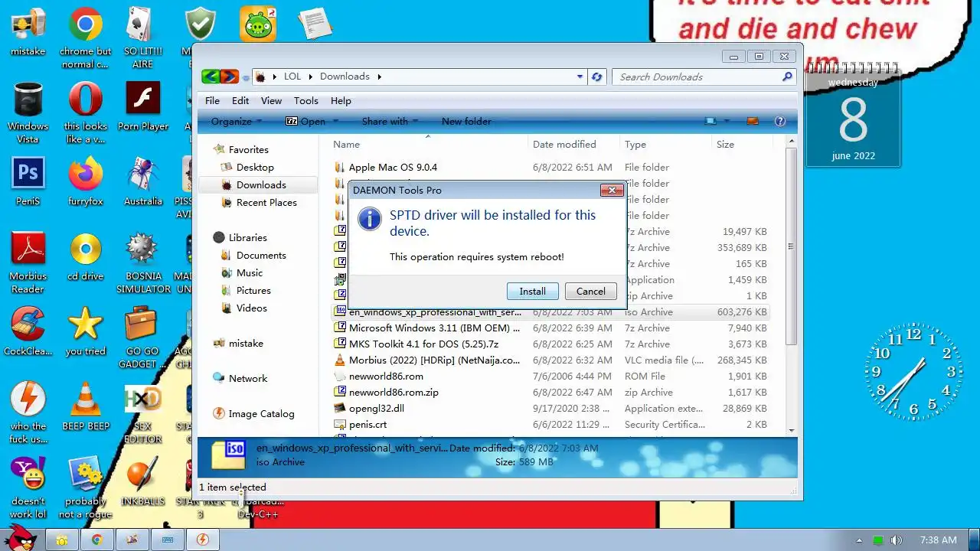Select Downloads in navigation pane

tap(261, 184)
